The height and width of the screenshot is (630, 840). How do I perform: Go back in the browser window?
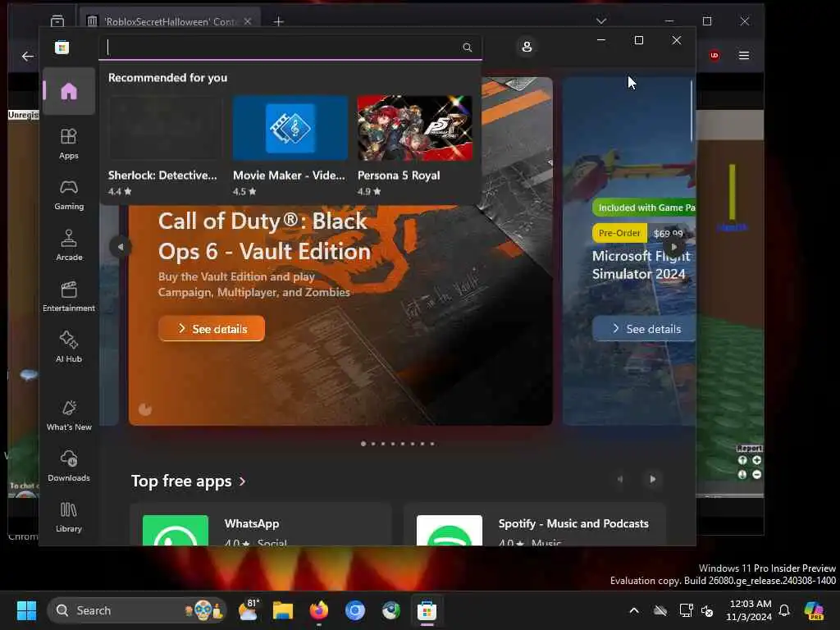click(27, 56)
